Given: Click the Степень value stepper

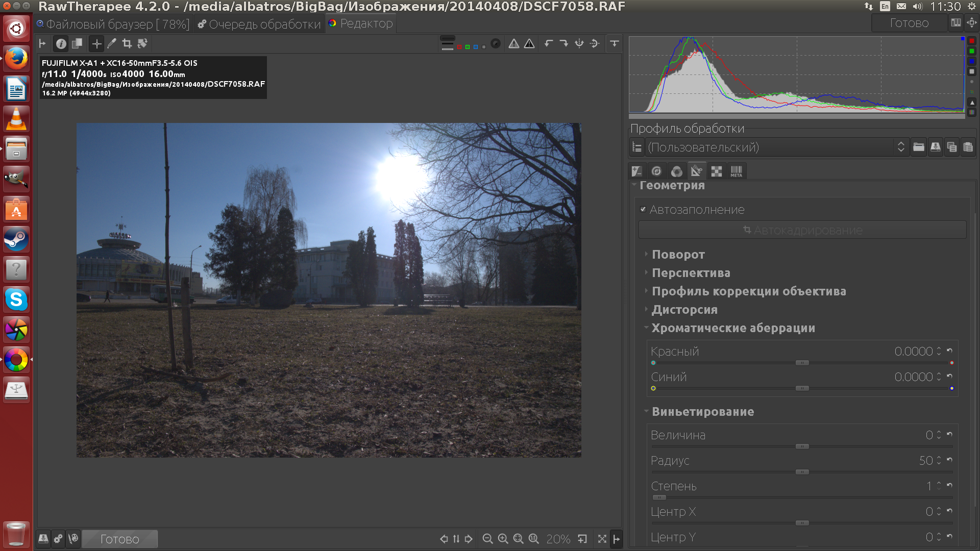Looking at the screenshot, I should (x=939, y=486).
